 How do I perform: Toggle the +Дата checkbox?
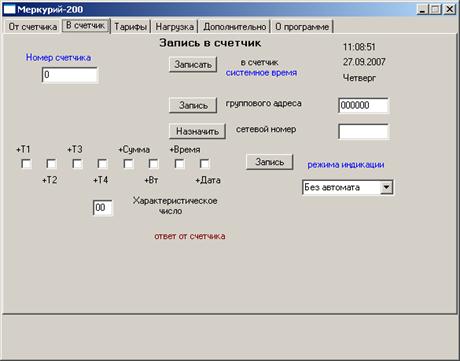tap(205, 164)
